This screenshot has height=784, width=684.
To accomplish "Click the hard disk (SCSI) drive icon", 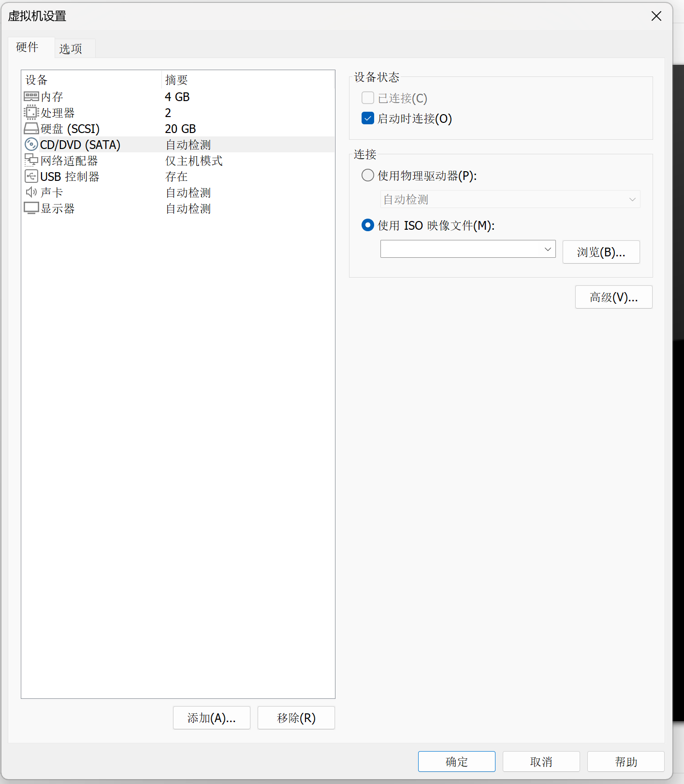I will pos(31,129).
